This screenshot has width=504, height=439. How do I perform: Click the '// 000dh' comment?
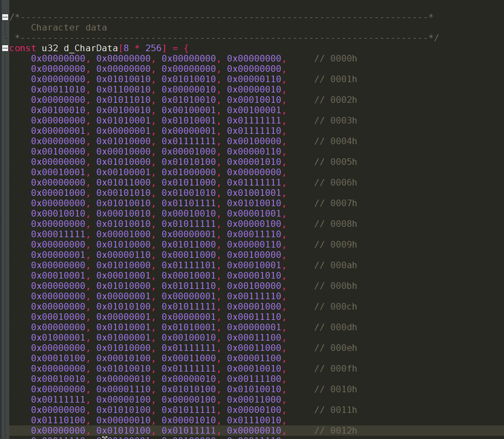[336, 327]
